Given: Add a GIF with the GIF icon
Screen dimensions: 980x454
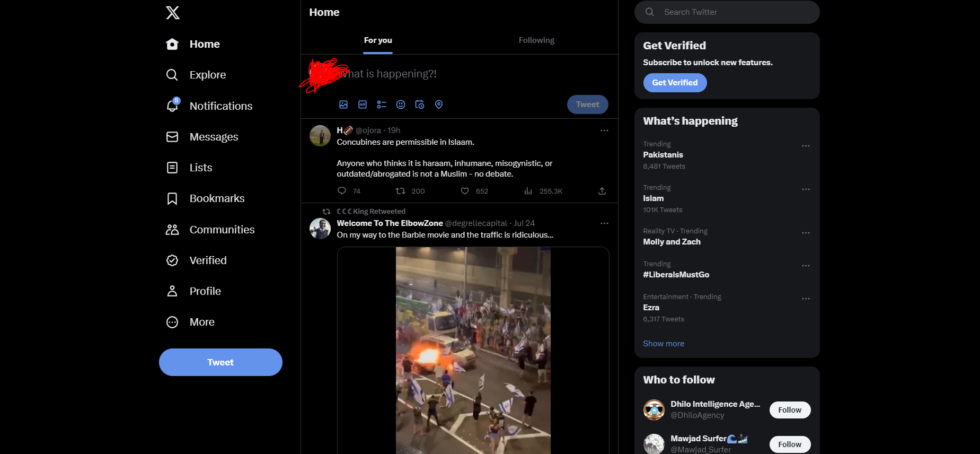Looking at the screenshot, I should click(363, 104).
